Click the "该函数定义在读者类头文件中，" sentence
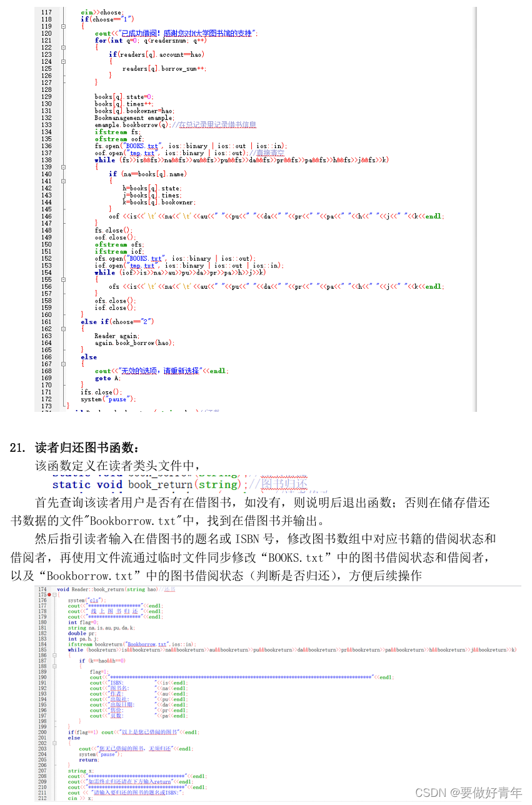Viewport: 532px width, 805px height. (119, 466)
